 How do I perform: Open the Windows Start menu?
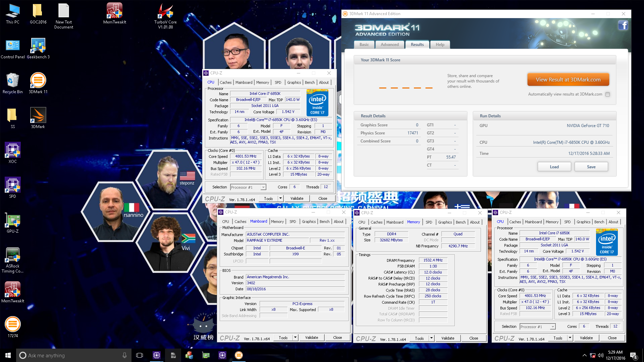pyautogui.click(x=8, y=355)
